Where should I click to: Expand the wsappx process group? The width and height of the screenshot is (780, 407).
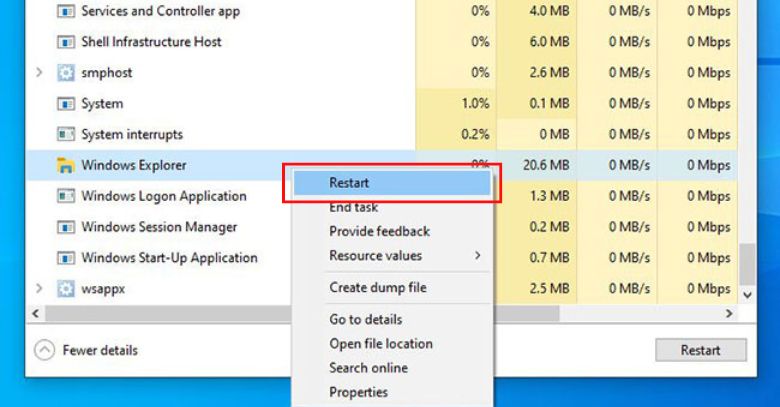pyautogui.click(x=39, y=289)
